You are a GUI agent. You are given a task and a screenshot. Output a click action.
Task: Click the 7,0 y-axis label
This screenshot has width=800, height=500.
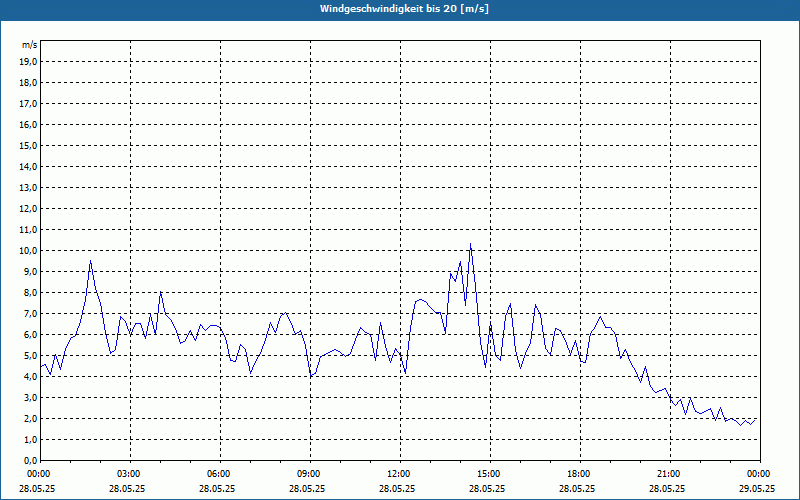coord(31,313)
